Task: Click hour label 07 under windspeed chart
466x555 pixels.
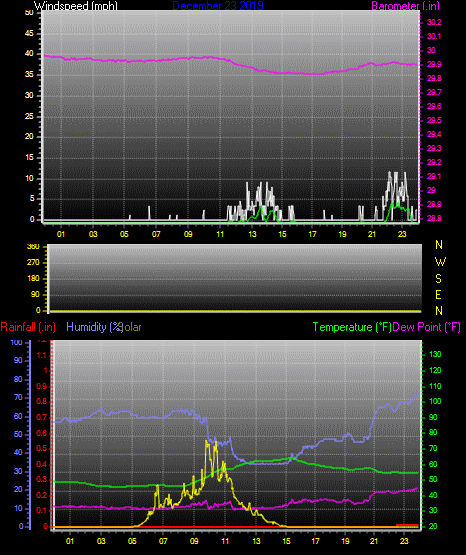Action: point(156,234)
